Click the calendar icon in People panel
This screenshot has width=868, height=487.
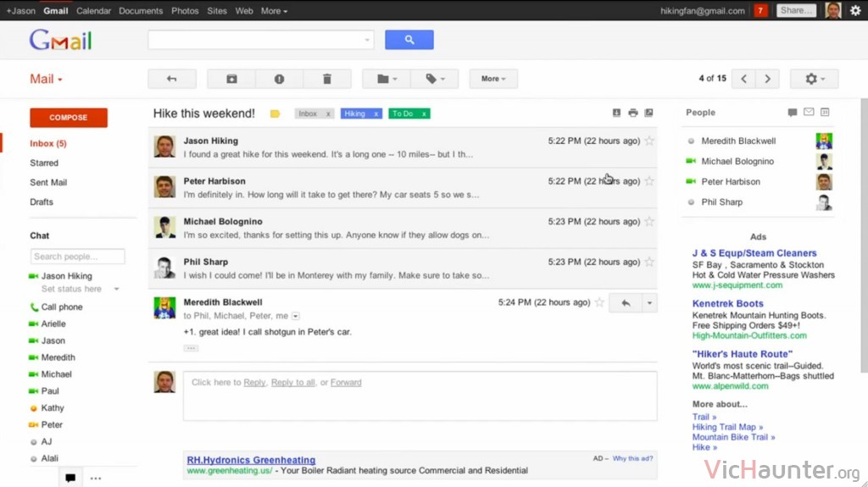825,113
